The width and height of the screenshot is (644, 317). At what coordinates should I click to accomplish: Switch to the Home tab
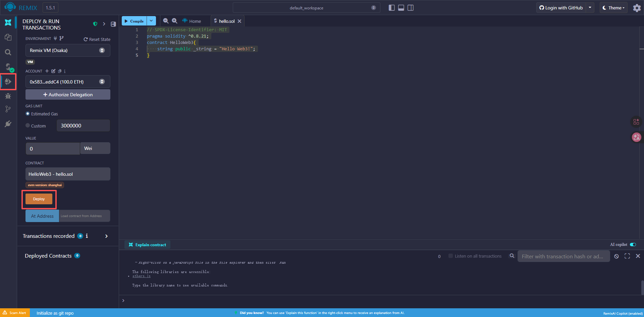[x=192, y=21]
